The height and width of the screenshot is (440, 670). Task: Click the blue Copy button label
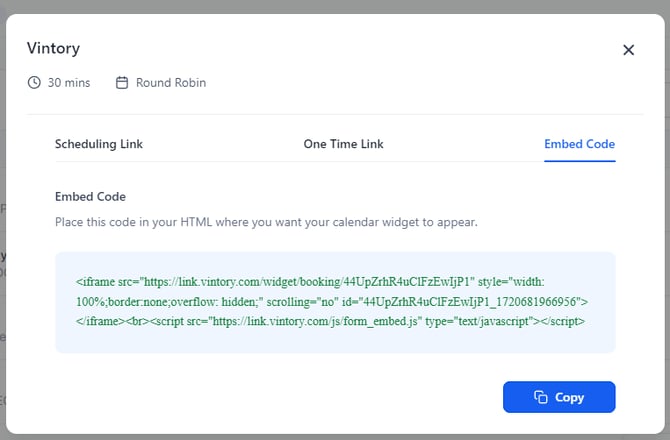pyautogui.click(x=569, y=397)
